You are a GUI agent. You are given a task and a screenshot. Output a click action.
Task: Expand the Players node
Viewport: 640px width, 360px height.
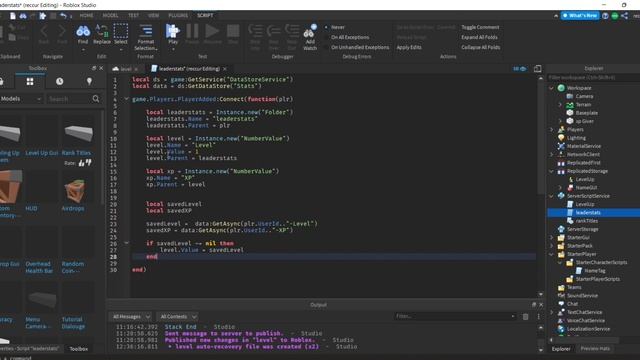552,130
